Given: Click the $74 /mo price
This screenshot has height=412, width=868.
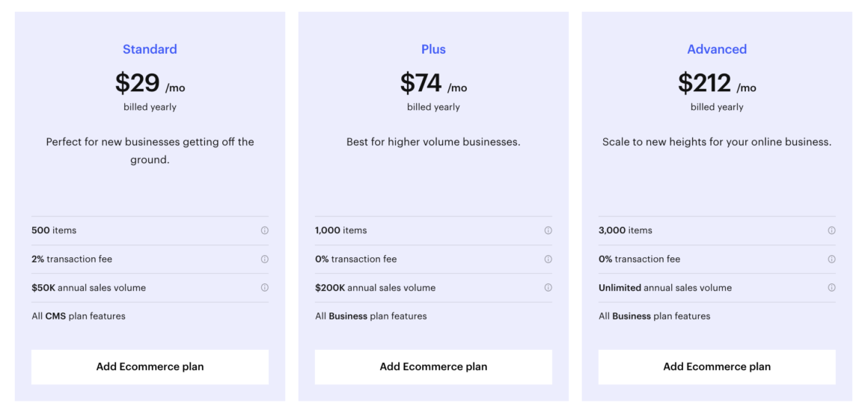Looking at the screenshot, I should point(433,84).
